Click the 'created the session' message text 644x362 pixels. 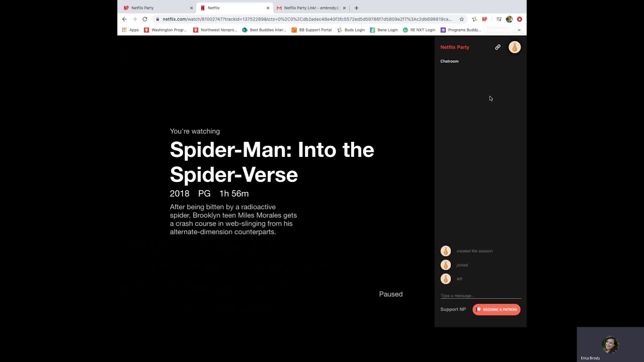(474, 251)
